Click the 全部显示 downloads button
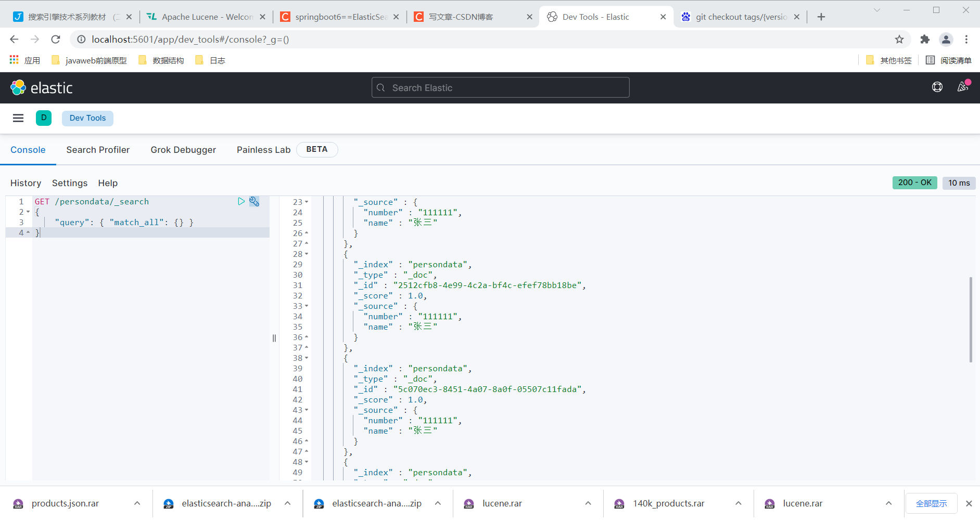The height and width of the screenshot is (521, 980). coord(931,503)
